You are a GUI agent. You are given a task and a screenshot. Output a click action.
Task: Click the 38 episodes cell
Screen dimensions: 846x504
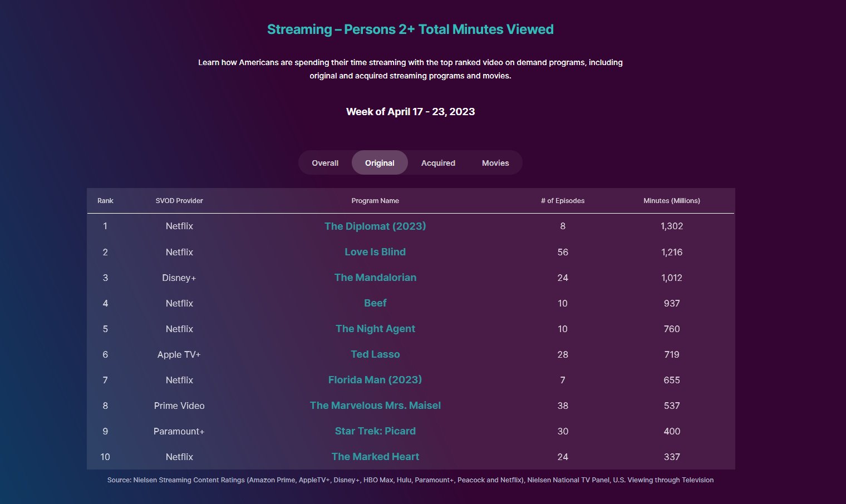[563, 406]
